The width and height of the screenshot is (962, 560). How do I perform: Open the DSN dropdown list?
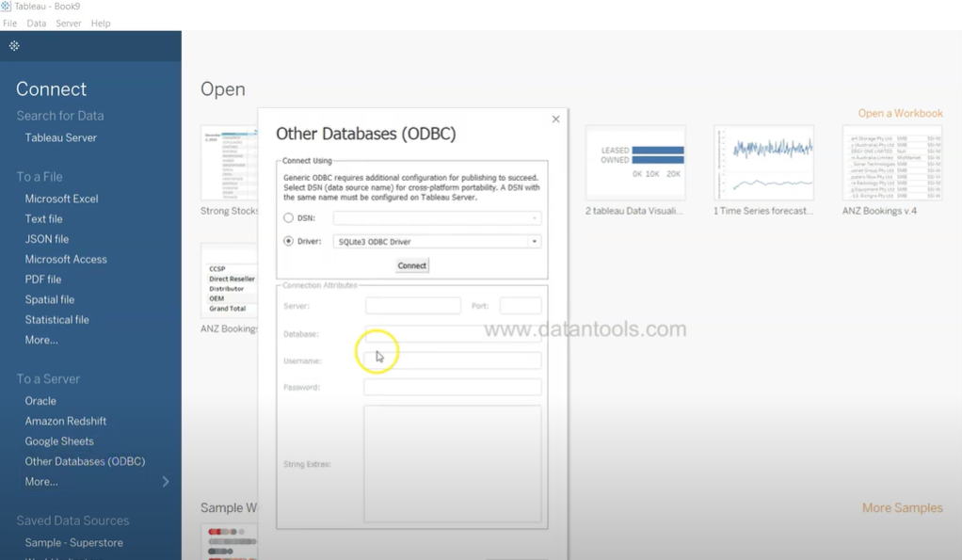[438, 217]
